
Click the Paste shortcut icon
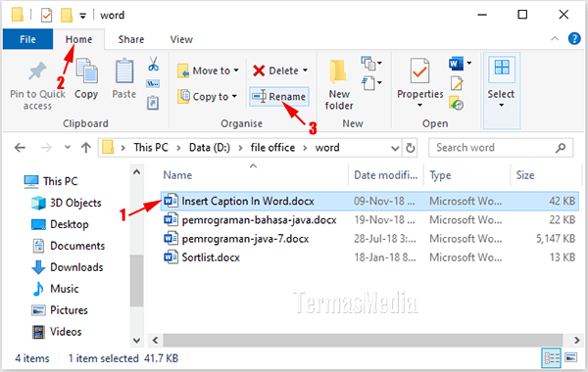coord(153,103)
